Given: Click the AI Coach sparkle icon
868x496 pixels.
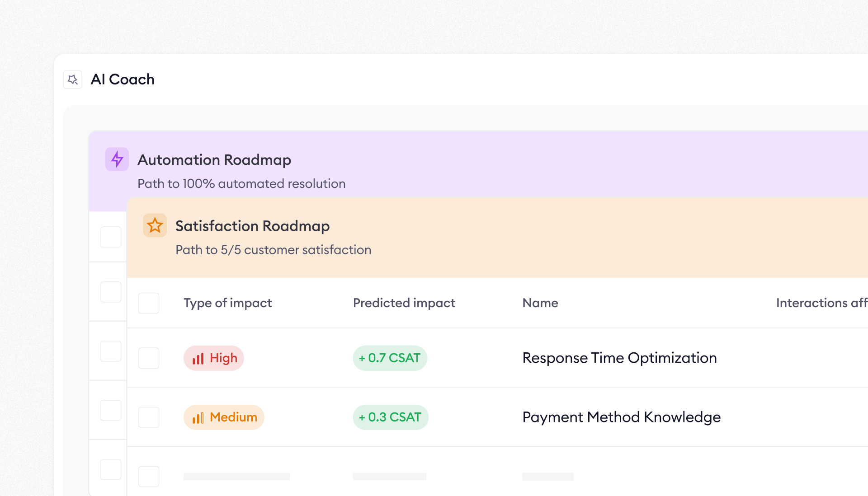Looking at the screenshot, I should tap(73, 80).
